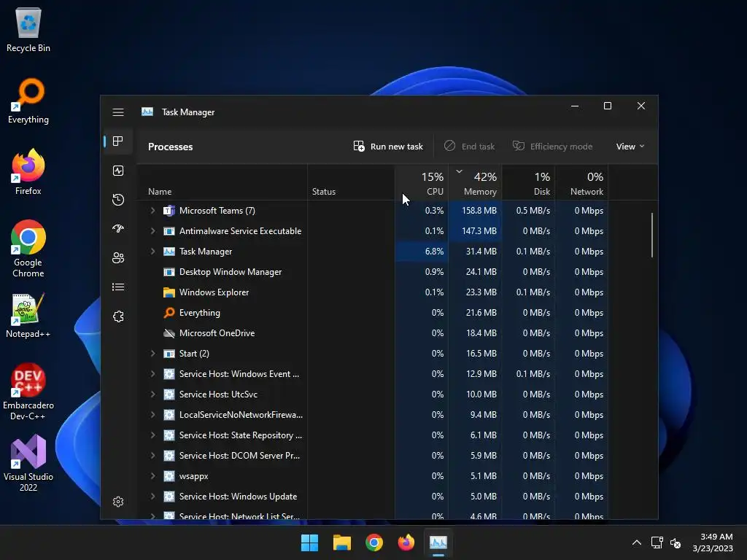Click the process list vertical scrollbar
The width and height of the screenshot is (747, 560).
651,236
